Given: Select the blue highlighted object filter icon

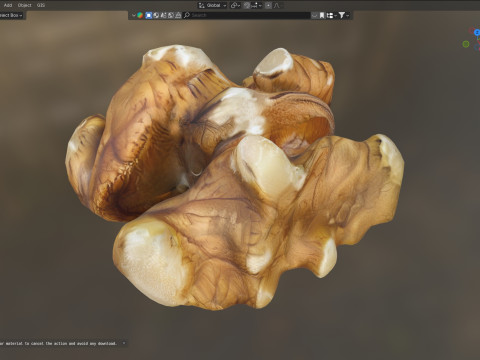Looking at the screenshot, I should pyautogui.click(x=149, y=15).
